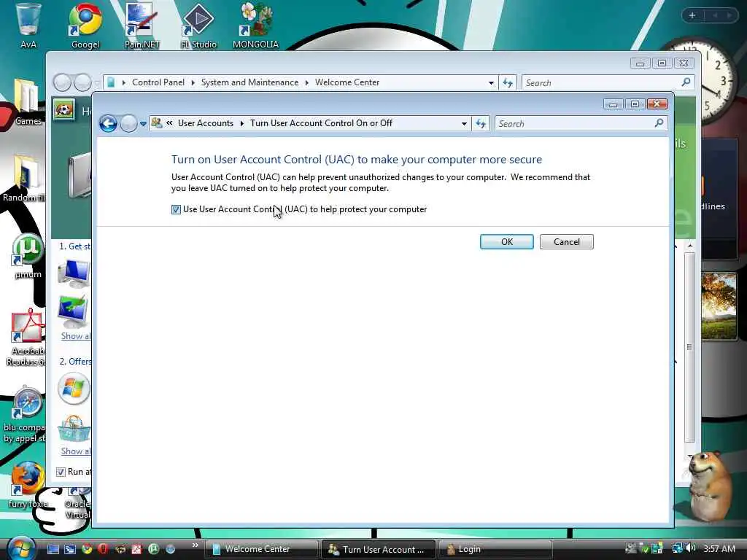Click the computer monitor icon under Get started
This screenshot has width=747, height=560.
(x=74, y=273)
